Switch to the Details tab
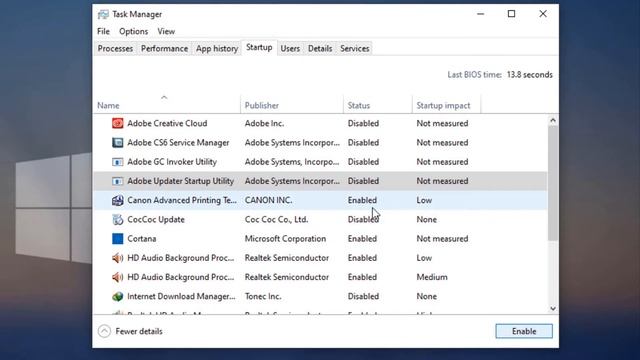Screen dimensions: 640x360 pos(320,49)
